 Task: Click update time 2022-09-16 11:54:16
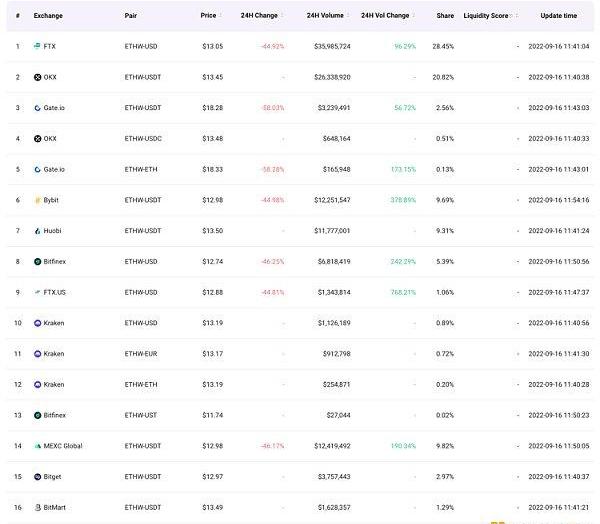coord(559,200)
